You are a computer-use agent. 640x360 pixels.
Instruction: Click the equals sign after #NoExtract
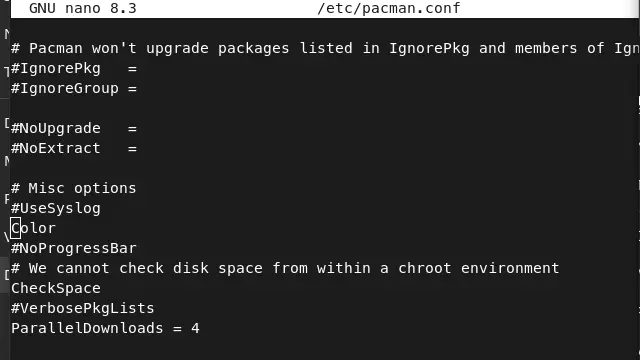click(x=132, y=149)
